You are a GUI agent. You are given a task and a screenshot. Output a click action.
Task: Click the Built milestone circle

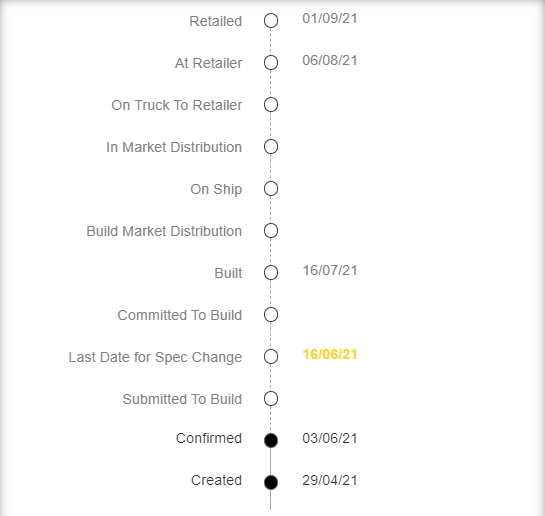[x=271, y=273]
